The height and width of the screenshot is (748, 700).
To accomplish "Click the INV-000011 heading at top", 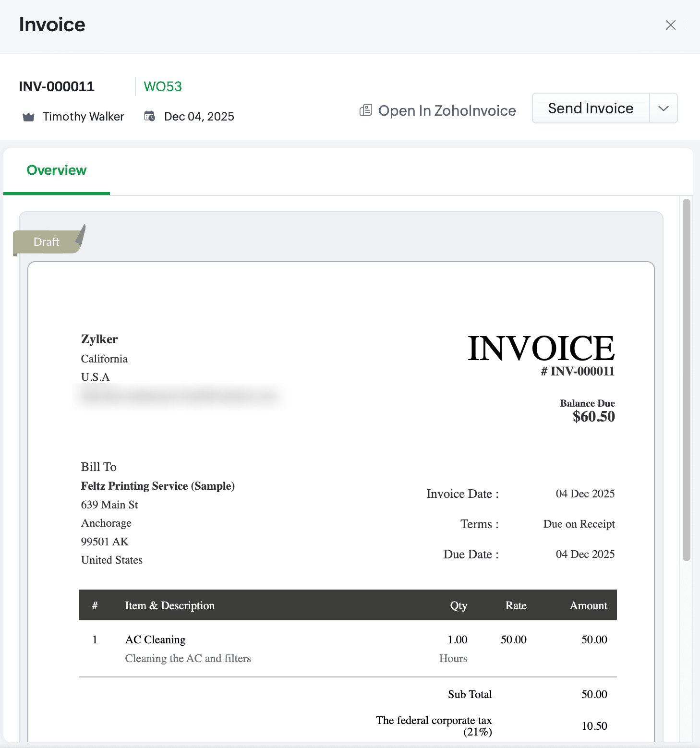I will click(x=57, y=86).
